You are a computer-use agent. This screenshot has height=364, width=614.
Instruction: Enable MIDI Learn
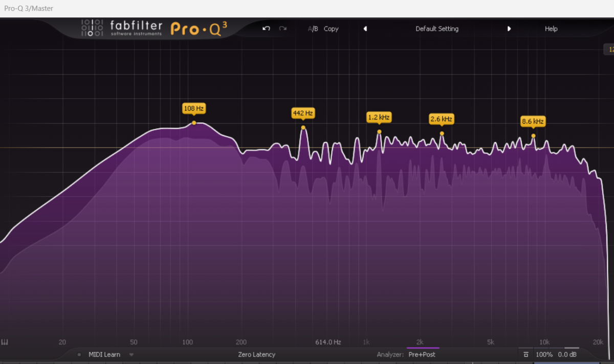pyautogui.click(x=104, y=354)
